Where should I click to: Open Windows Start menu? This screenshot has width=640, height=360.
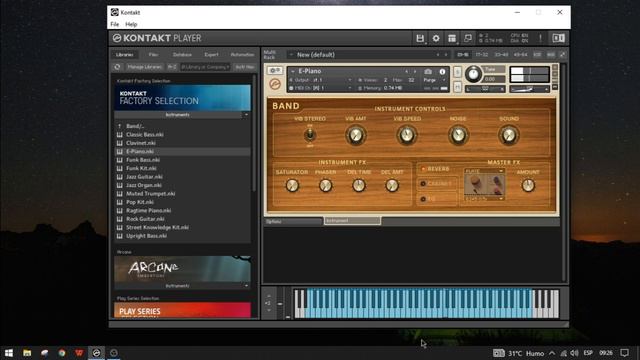(9, 353)
